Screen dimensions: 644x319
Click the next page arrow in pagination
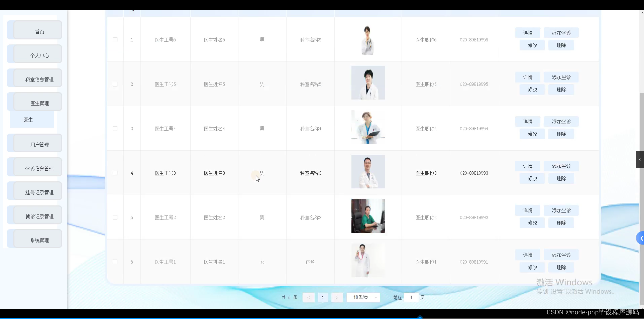pos(337,297)
